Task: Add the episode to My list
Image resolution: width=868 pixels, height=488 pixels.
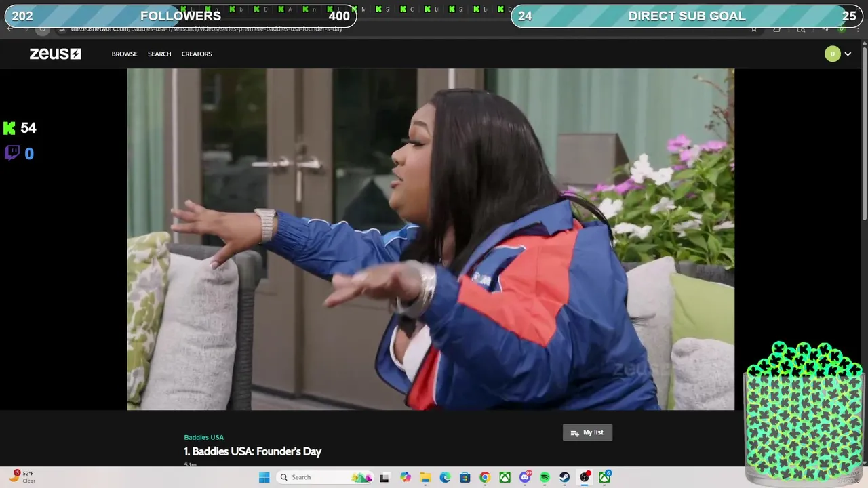Action: click(587, 432)
